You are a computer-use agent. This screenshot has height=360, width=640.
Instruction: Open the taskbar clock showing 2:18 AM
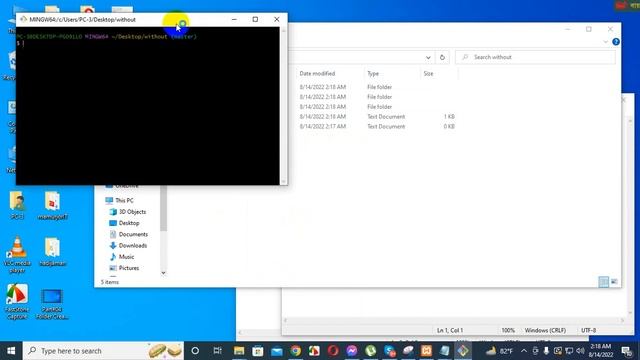(x=600, y=351)
